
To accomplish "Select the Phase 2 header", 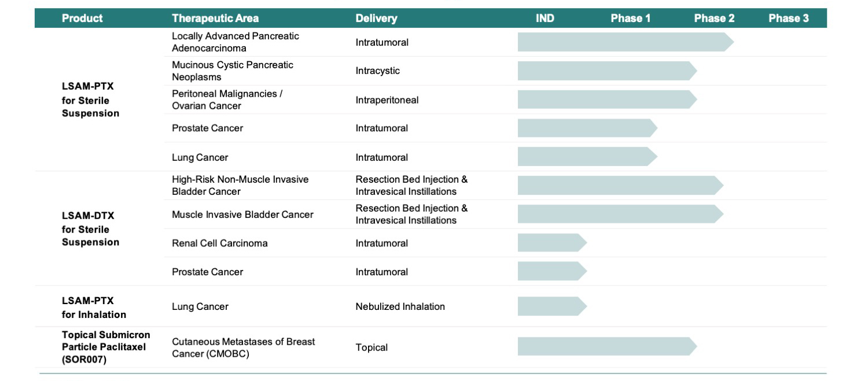I will tap(714, 19).
